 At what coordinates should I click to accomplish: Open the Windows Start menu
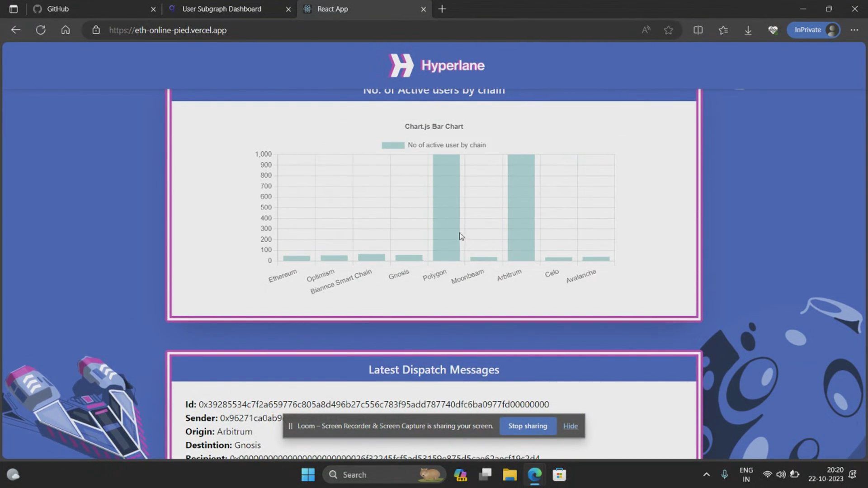(x=308, y=474)
